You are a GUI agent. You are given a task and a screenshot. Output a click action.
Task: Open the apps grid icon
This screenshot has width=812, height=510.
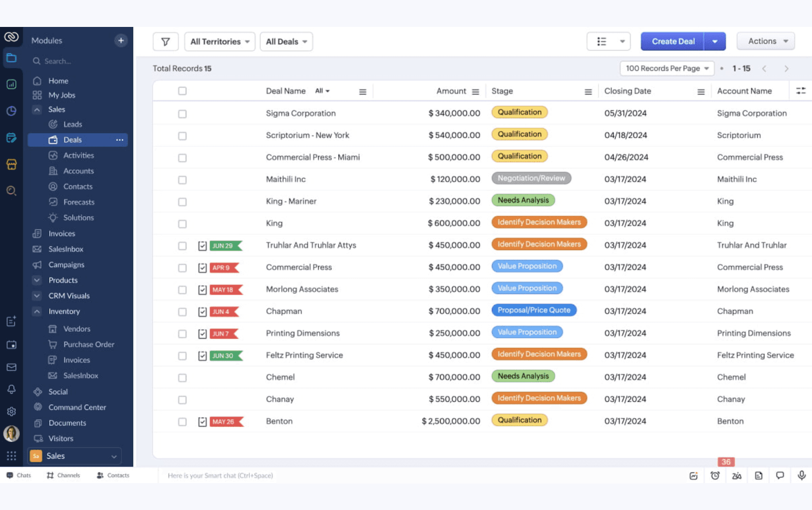(11, 456)
